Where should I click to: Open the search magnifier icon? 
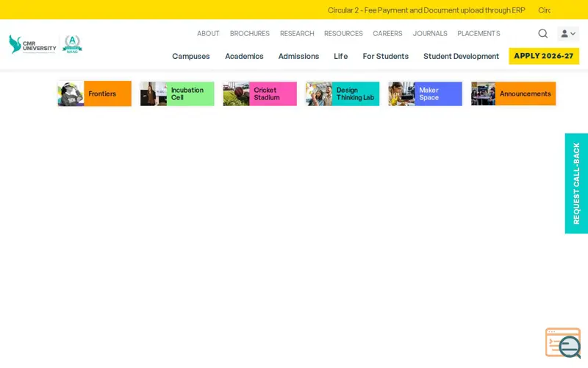coord(542,34)
